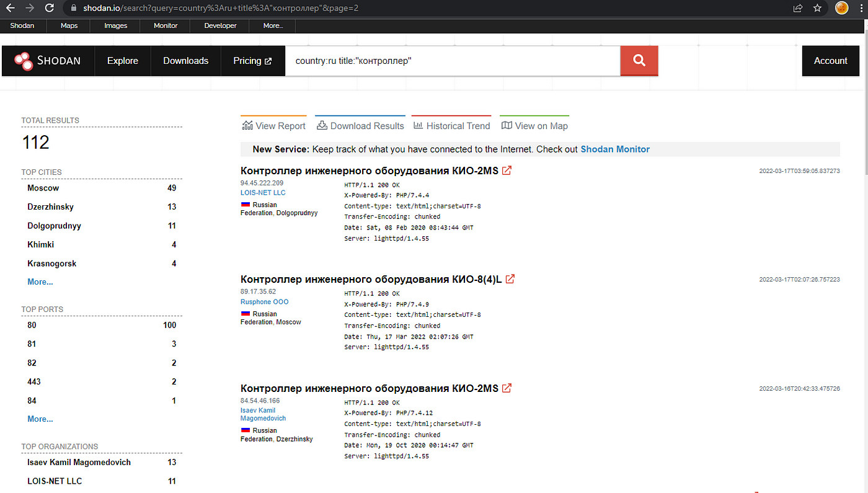Click the Russian flag for 84.54.46.166 result
The height and width of the screenshot is (493, 868).
[245, 430]
